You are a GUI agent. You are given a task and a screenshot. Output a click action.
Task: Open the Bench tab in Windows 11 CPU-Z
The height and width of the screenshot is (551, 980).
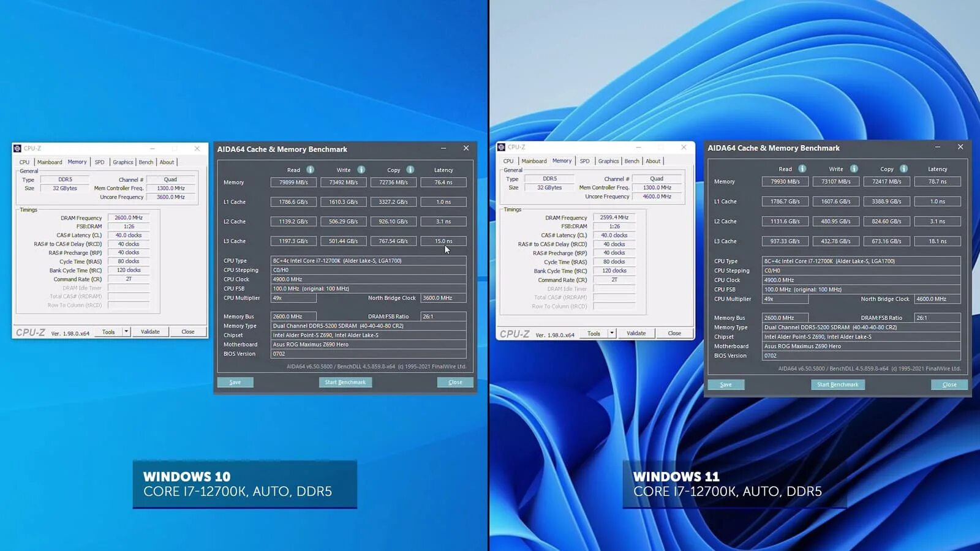[x=631, y=161]
